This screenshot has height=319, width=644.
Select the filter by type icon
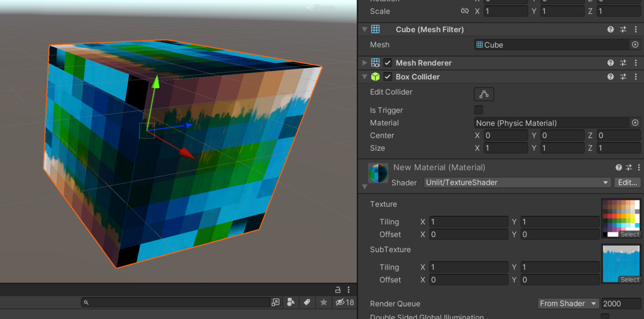pyautogui.click(x=290, y=302)
